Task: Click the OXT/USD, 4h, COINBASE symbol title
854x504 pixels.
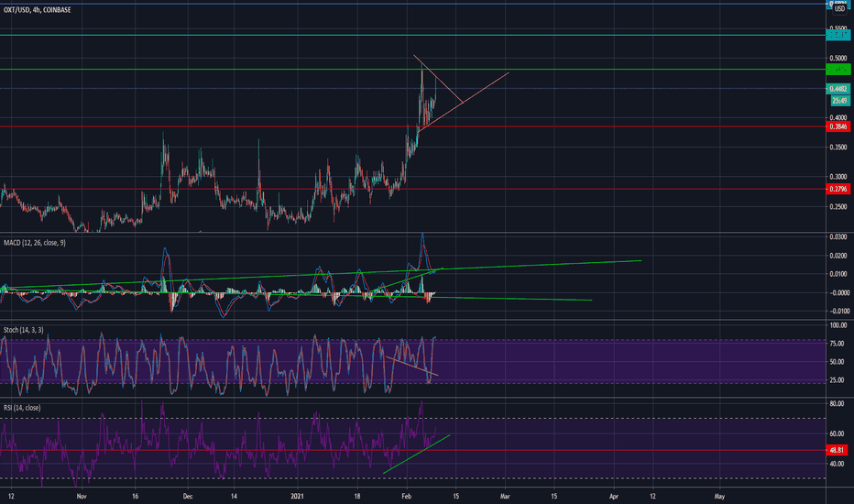Action: pos(37,10)
